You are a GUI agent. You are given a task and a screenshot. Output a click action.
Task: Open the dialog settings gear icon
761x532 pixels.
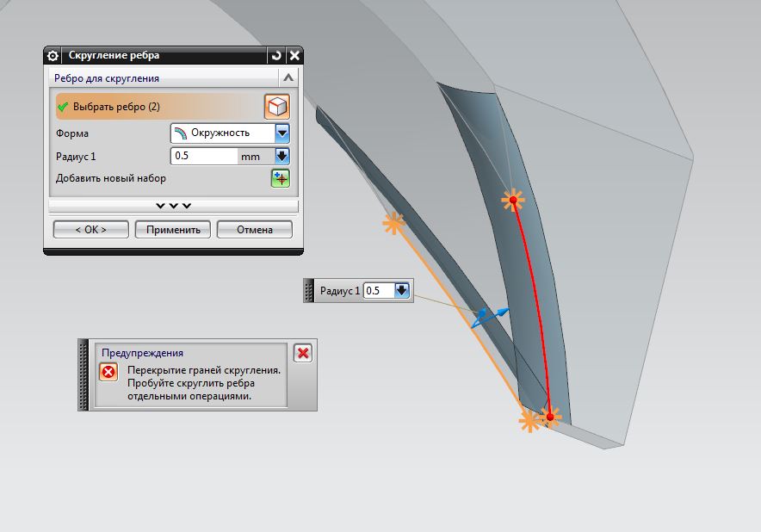(53, 56)
